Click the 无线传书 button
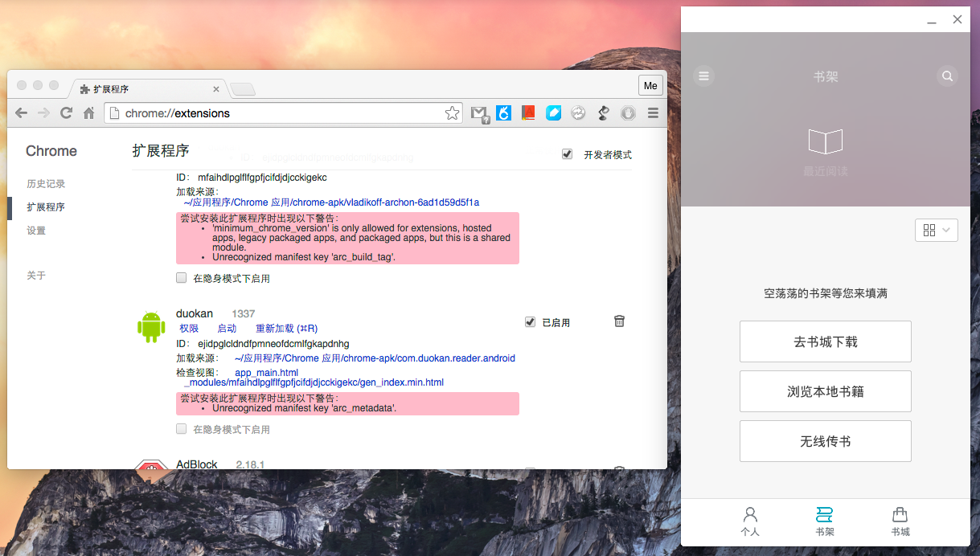 [x=826, y=441]
